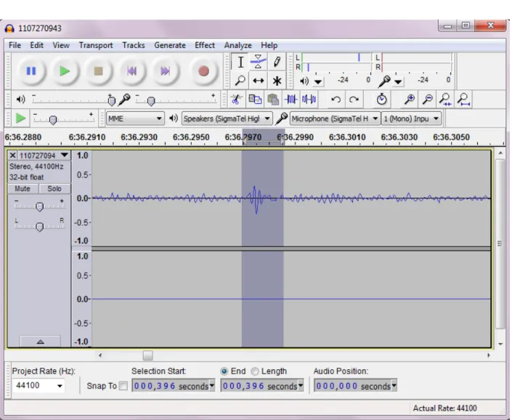
Task: Select the Envelope tool
Action: pyautogui.click(x=258, y=62)
